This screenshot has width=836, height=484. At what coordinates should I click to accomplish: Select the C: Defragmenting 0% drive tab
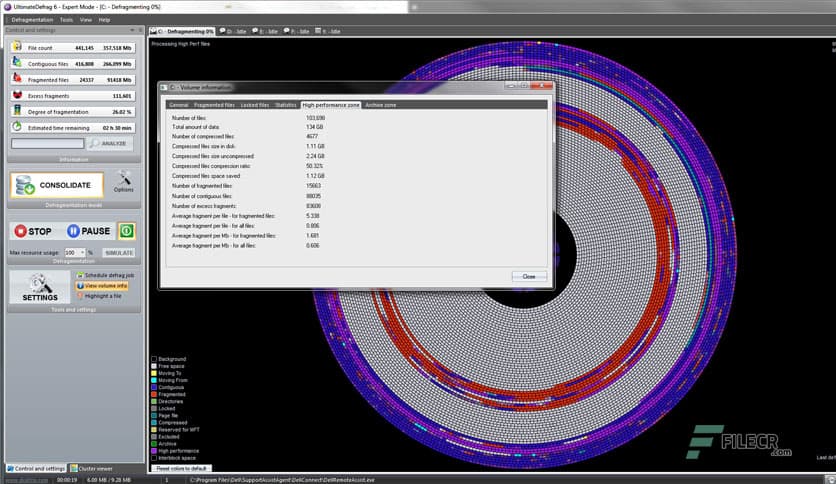tap(182, 31)
